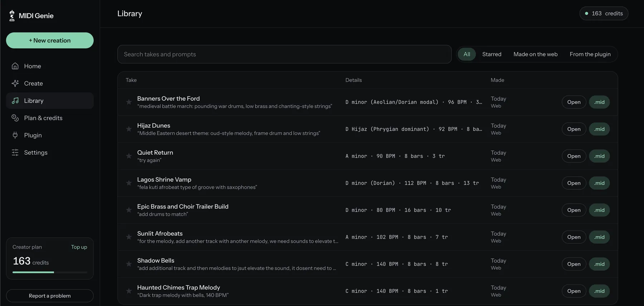The height and width of the screenshot is (306, 644).
Task: Download .mid for Lagos Shrine Vamp
Action: pos(599,183)
